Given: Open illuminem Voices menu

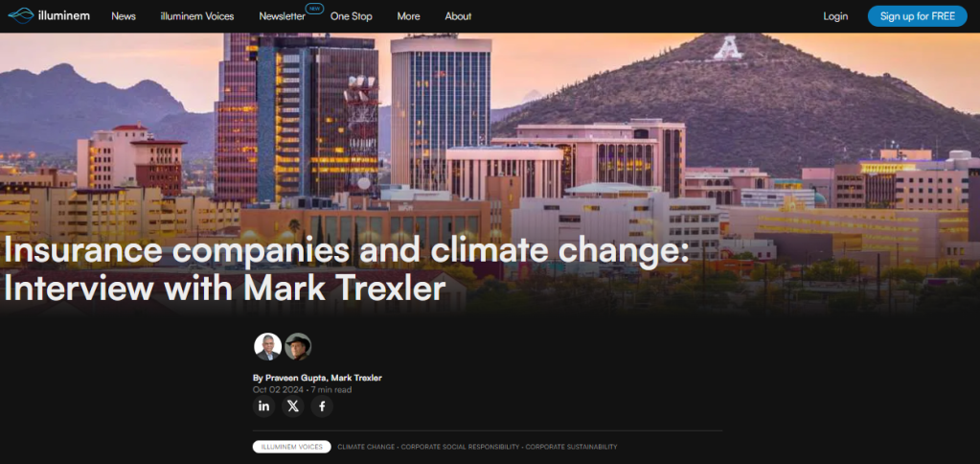Looking at the screenshot, I should pyautogui.click(x=197, y=16).
